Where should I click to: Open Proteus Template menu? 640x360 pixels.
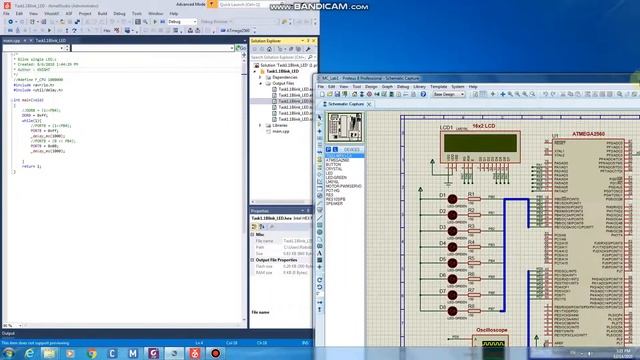(x=438, y=87)
